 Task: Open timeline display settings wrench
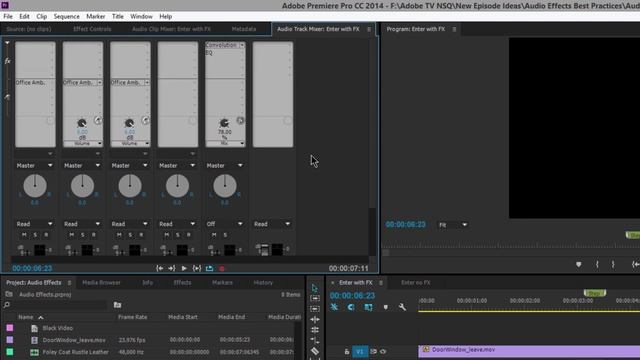(402, 307)
